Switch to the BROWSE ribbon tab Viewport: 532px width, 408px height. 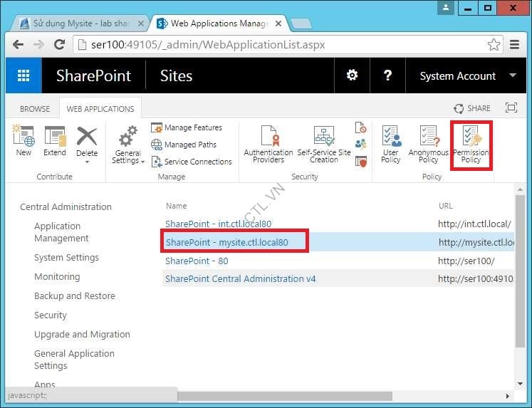pos(35,109)
